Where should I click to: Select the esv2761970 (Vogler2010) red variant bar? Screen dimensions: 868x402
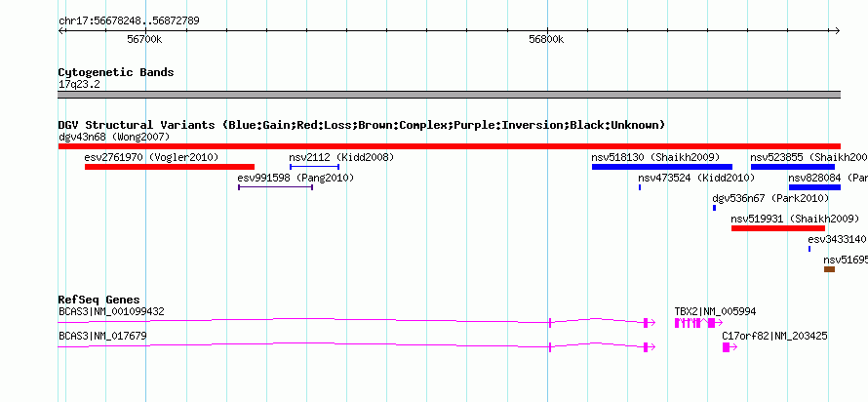click(170, 167)
